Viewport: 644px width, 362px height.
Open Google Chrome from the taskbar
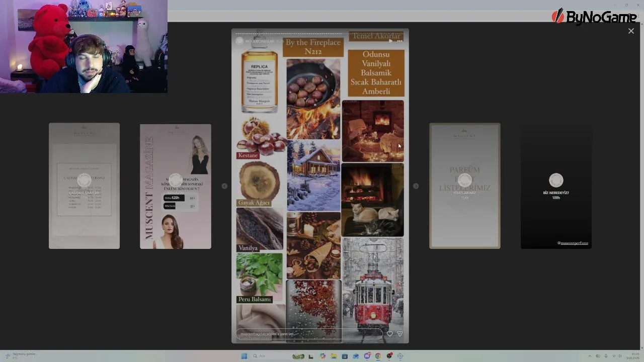(x=378, y=356)
